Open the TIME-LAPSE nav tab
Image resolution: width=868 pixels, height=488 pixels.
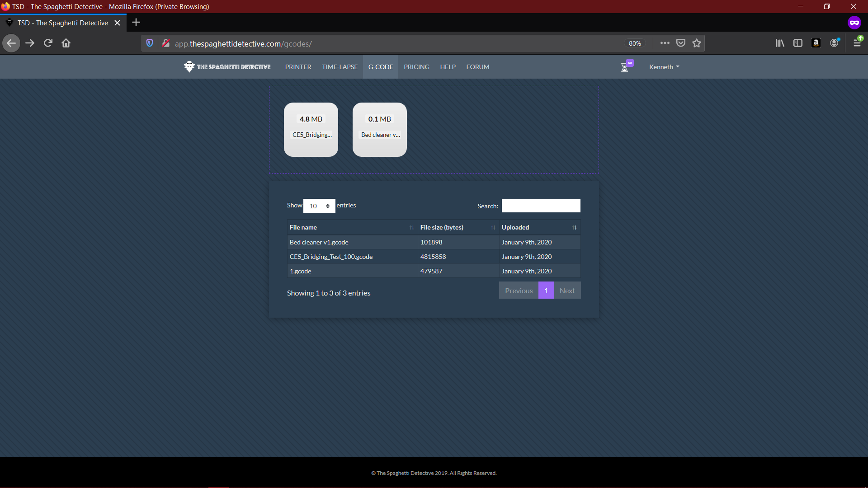click(x=340, y=67)
